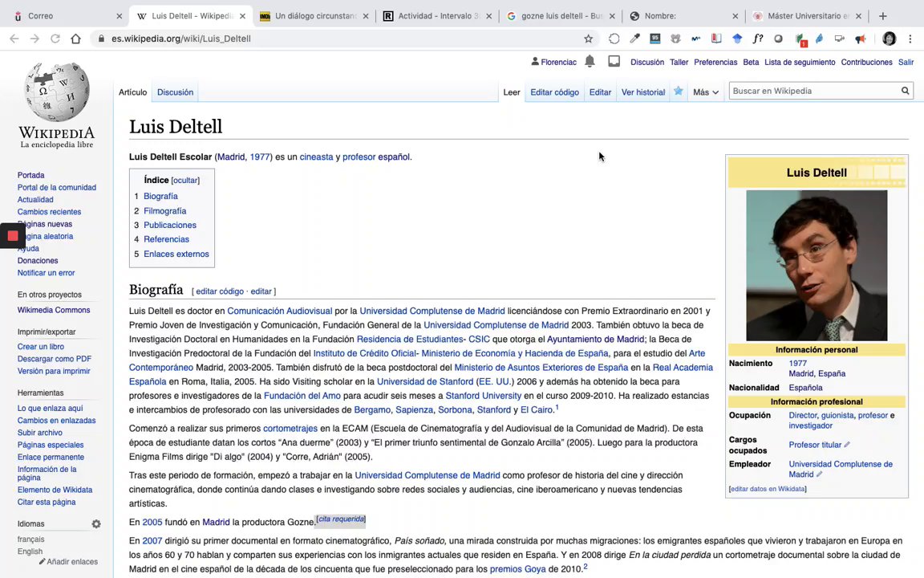
Task: Open a new browser tab with plus
Action: pos(882,16)
